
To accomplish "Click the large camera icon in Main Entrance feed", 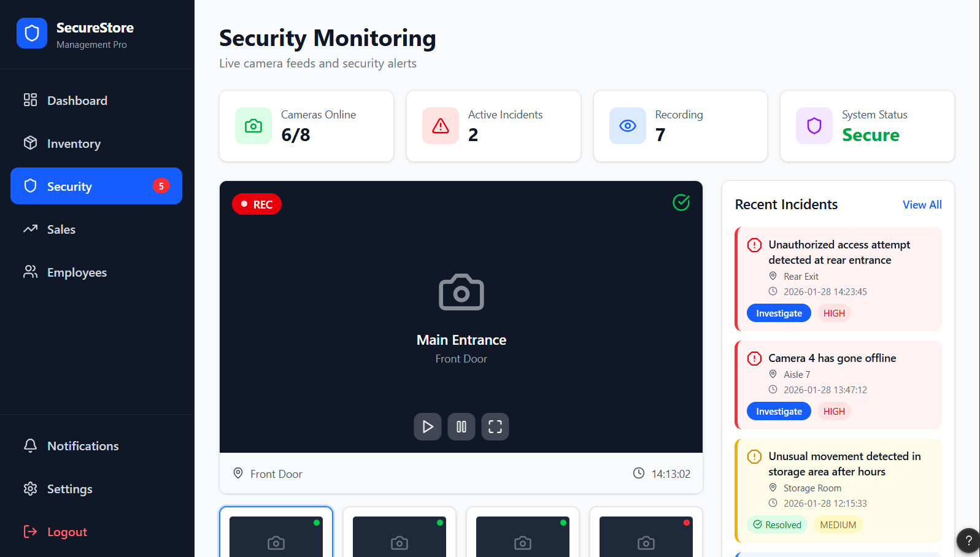I will 461,292.
